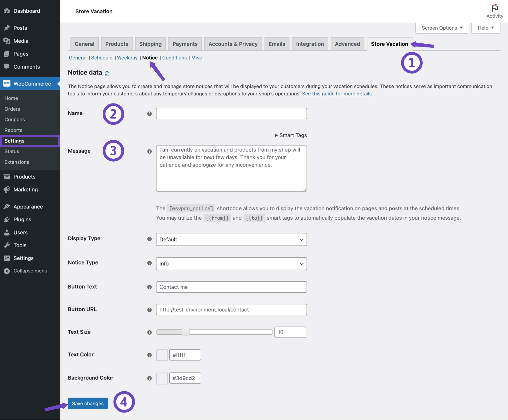
Task: Open the Comments section
Action: [26, 67]
